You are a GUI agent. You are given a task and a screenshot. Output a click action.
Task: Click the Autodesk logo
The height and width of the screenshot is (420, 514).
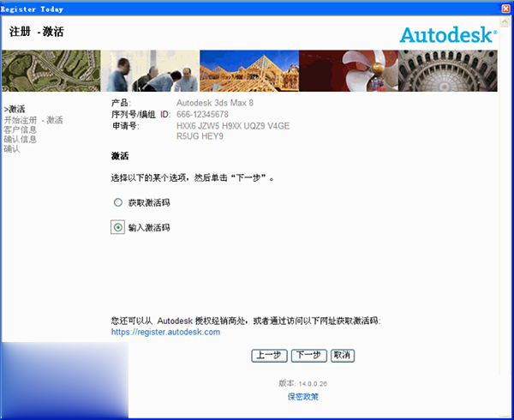coord(448,34)
